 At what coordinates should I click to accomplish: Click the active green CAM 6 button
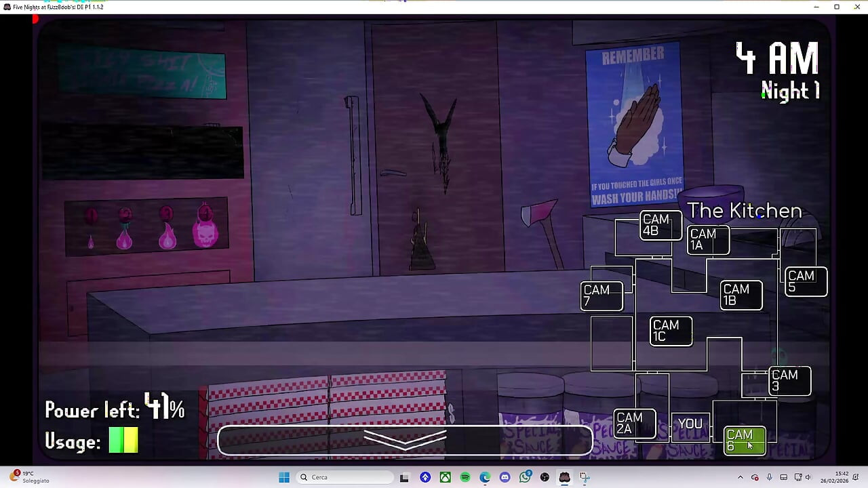pos(744,441)
